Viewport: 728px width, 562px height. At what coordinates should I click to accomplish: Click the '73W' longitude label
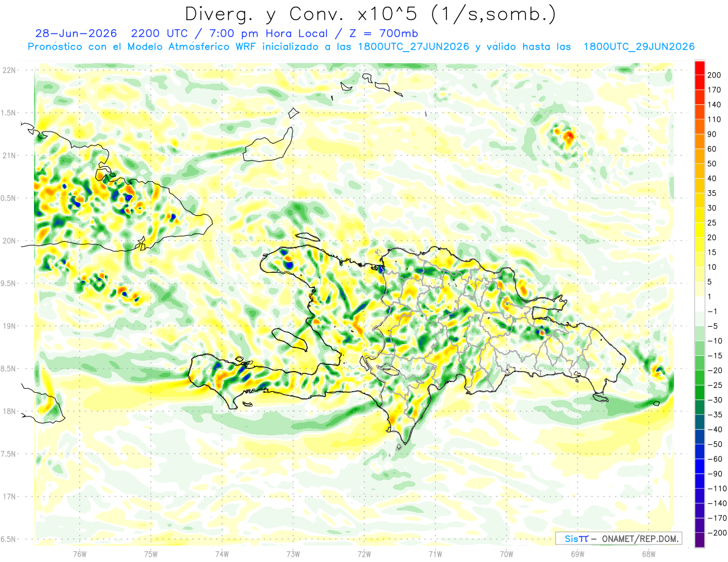pos(293,554)
